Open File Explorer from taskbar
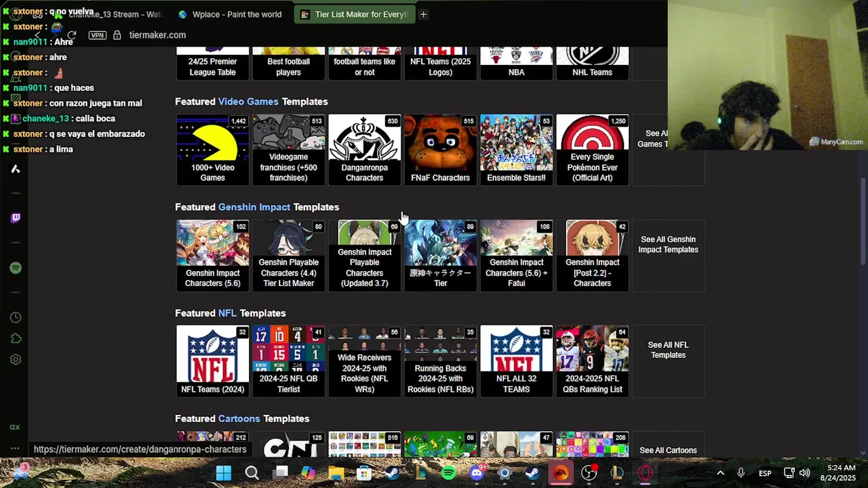 (336, 473)
